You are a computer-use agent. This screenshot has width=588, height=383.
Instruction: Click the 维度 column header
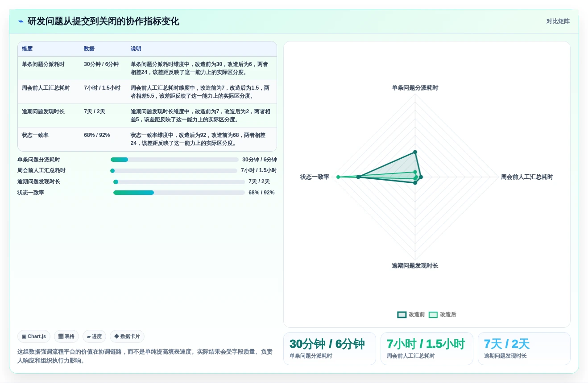(x=27, y=49)
